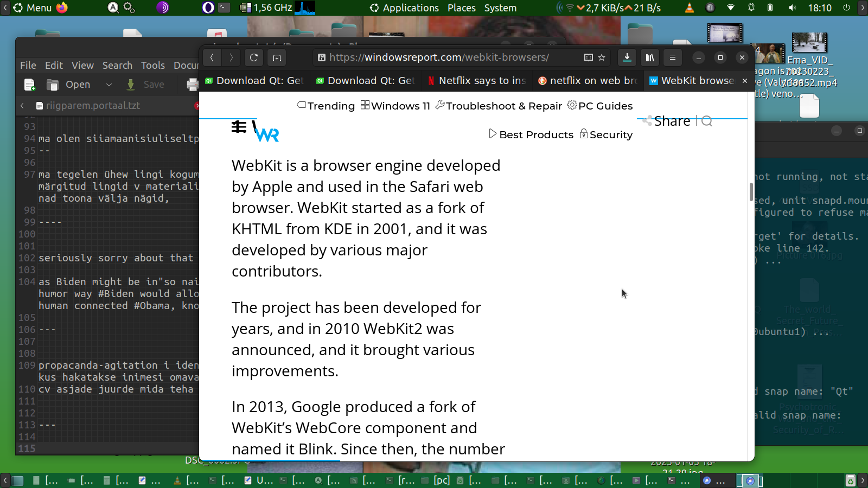Select the [pc] window in the taskbar

437,480
